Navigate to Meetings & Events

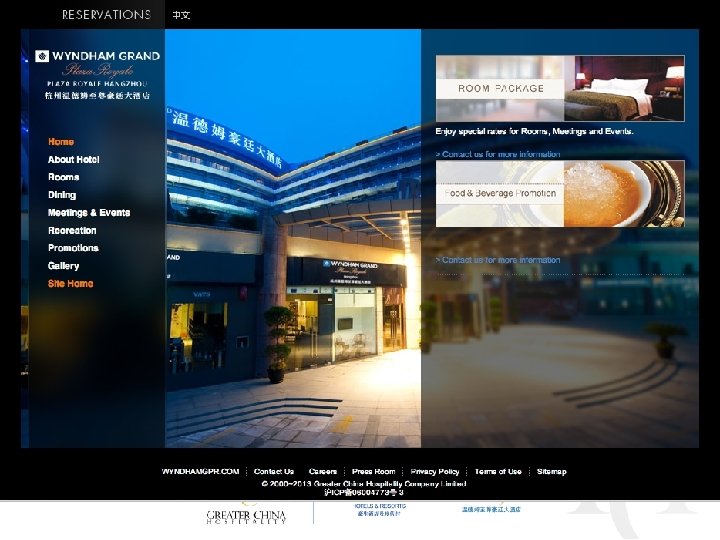(x=89, y=213)
